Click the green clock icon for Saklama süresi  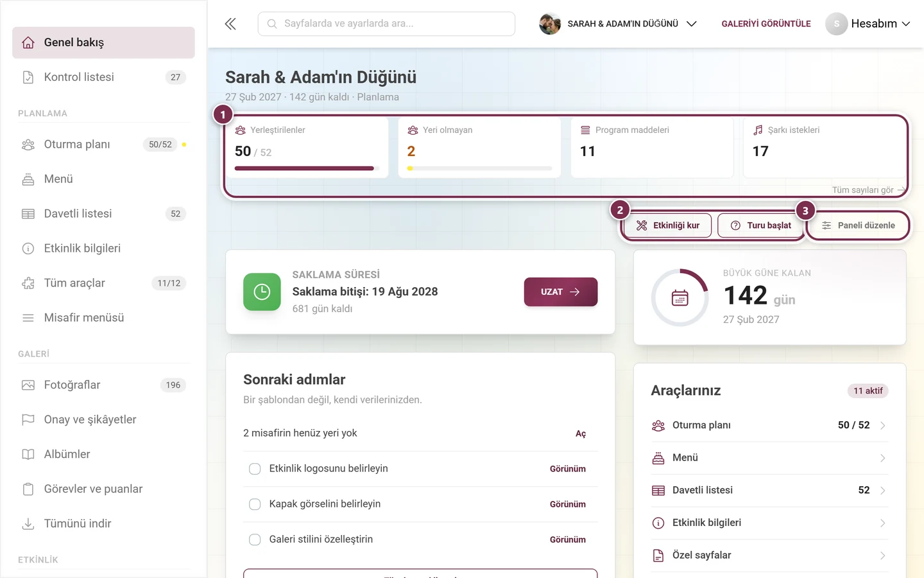pyautogui.click(x=262, y=292)
